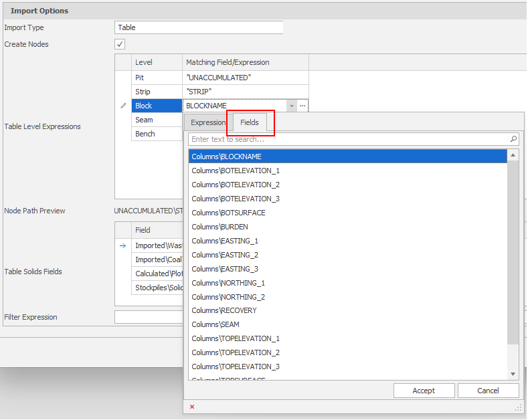Click the pencil edit indicator on the Block row
Screen dimensions: 528x420
[122, 106]
